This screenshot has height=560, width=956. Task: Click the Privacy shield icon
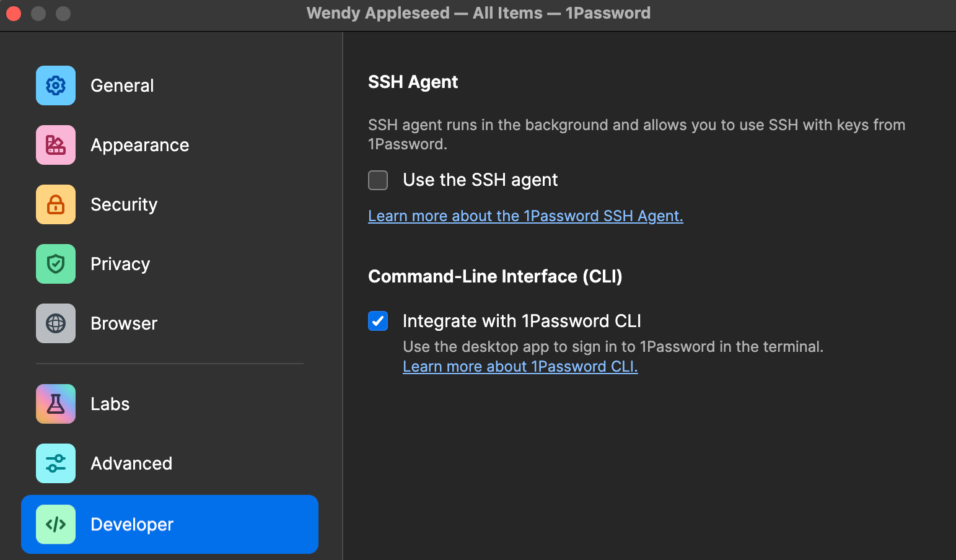tap(55, 264)
